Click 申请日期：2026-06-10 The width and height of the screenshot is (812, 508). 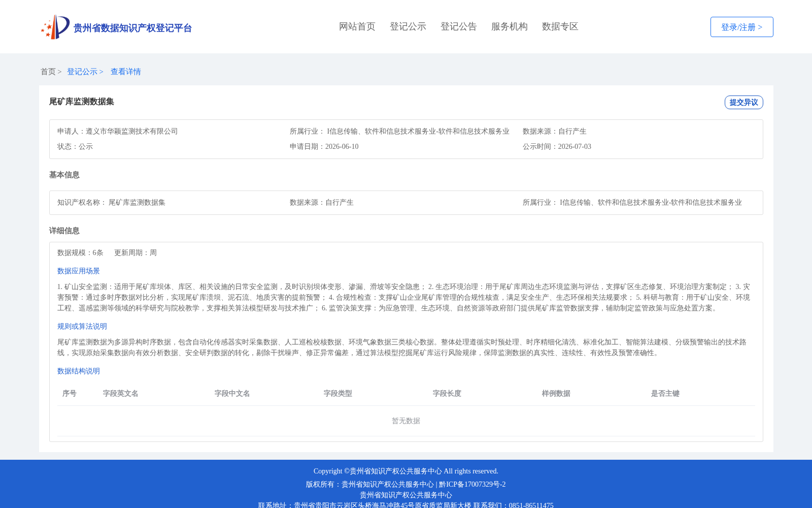pos(324,146)
